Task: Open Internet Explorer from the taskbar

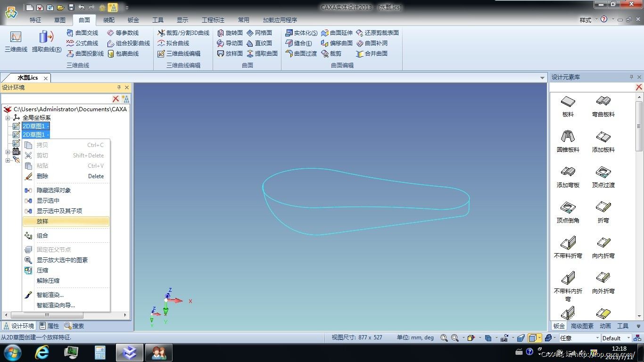Action: point(41,352)
